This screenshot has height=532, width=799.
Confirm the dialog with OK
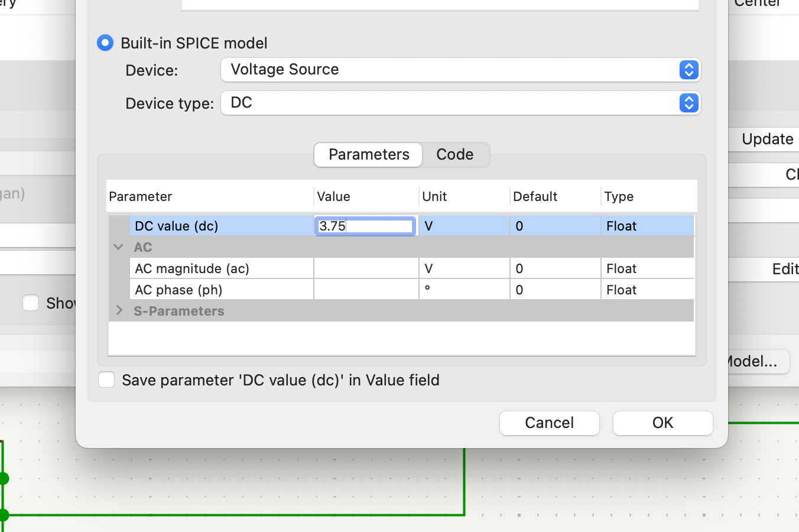(662, 423)
